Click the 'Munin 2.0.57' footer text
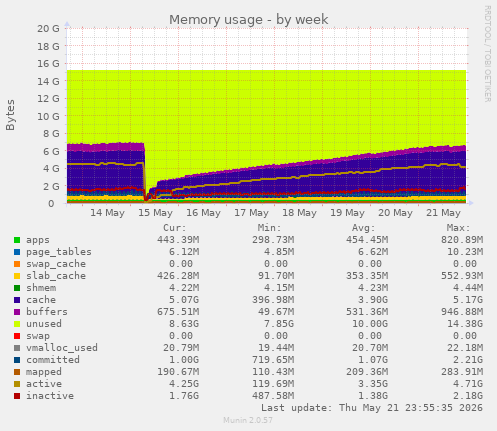The height and width of the screenshot is (431, 497). tap(248, 420)
